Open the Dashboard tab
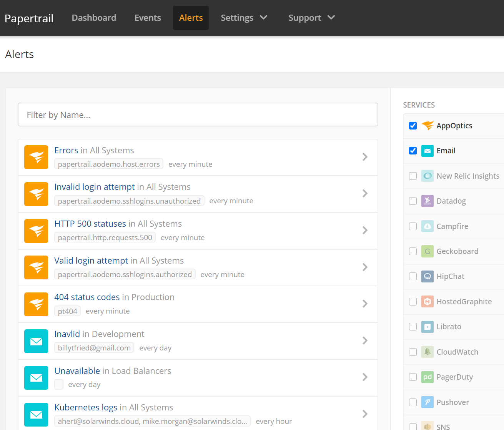The width and height of the screenshot is (504, 430). (x=94, y=18)
